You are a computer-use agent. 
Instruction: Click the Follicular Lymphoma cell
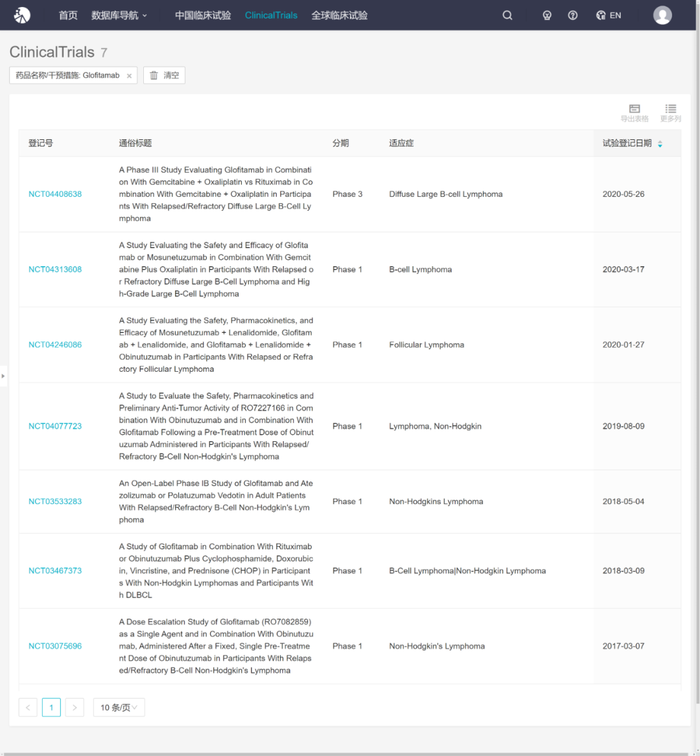[426, 345]
